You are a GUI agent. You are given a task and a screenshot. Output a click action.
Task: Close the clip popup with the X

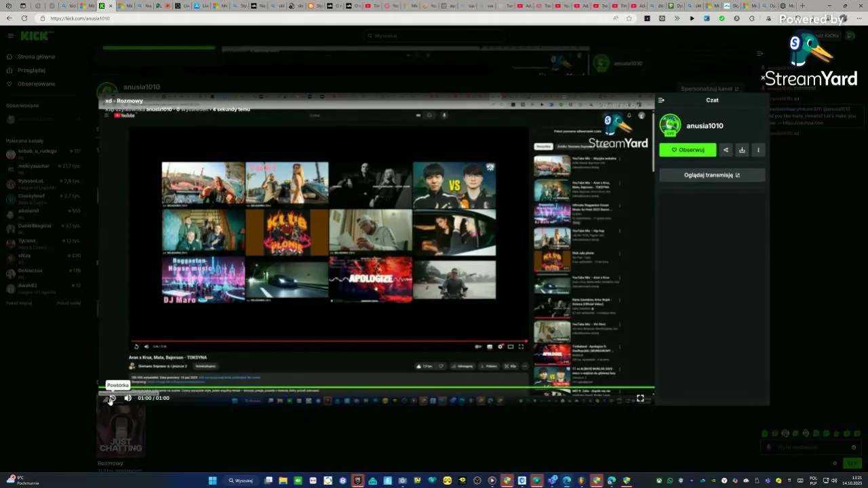point(763,79)
